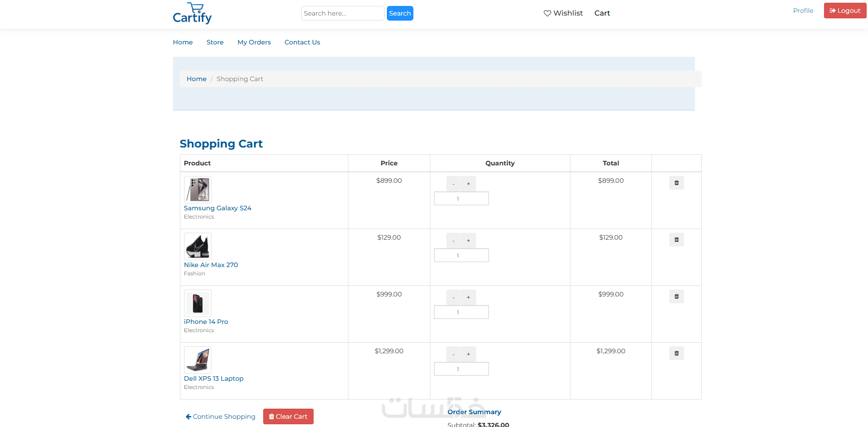
Task: Remove Dell XPS 13 Laptop via trash icon
Action: point(676,353)
